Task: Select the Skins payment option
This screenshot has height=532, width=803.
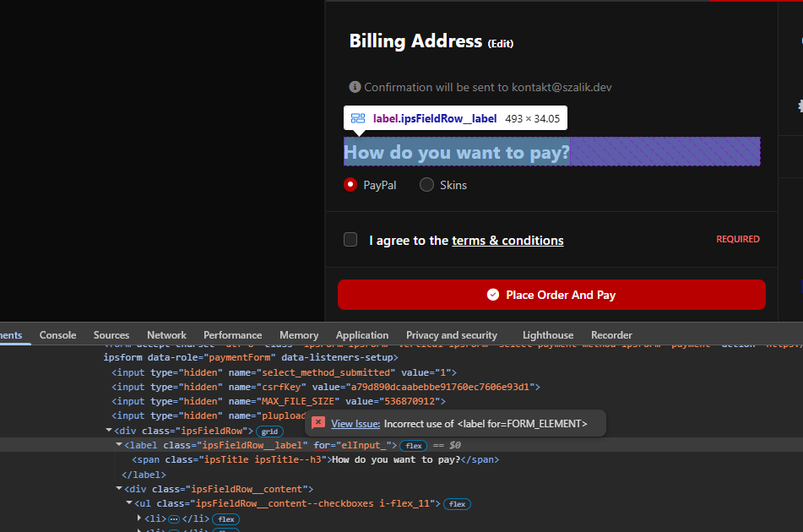Action: 427,185
